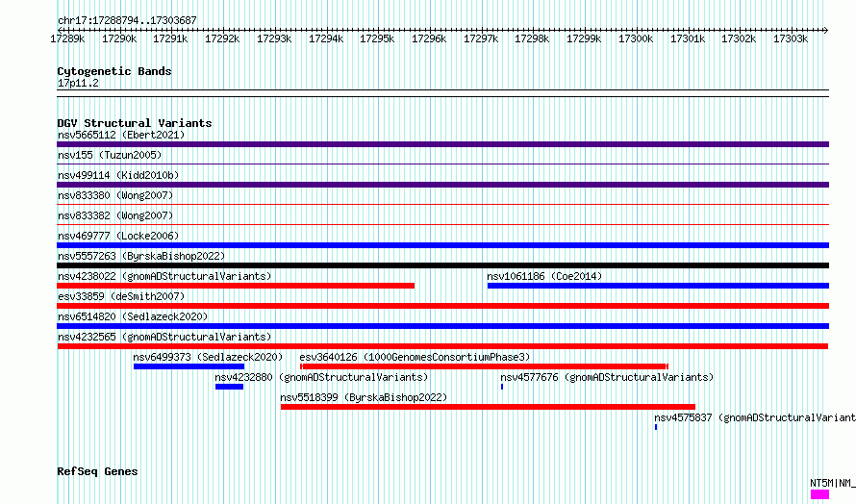This screenshot has width=856, height=504.
Task: Click the nsv5518399 (ByrskaBishop2022) label text
Action: tap(364, 397)
